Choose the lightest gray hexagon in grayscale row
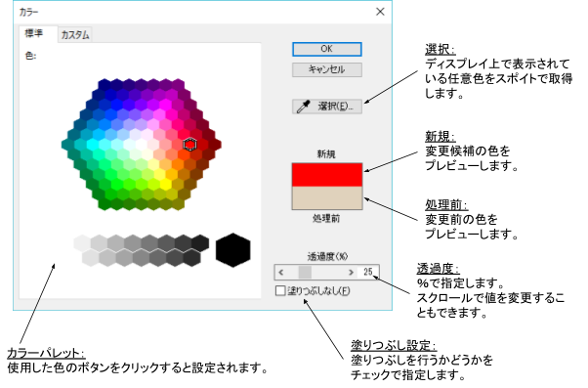588x388 pixels. point(82,242)
